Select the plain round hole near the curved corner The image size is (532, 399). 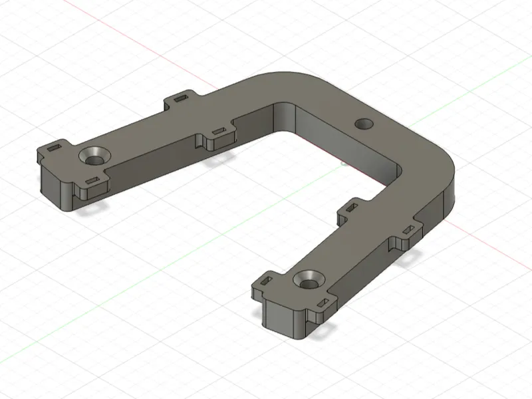[x=364, y=124]
